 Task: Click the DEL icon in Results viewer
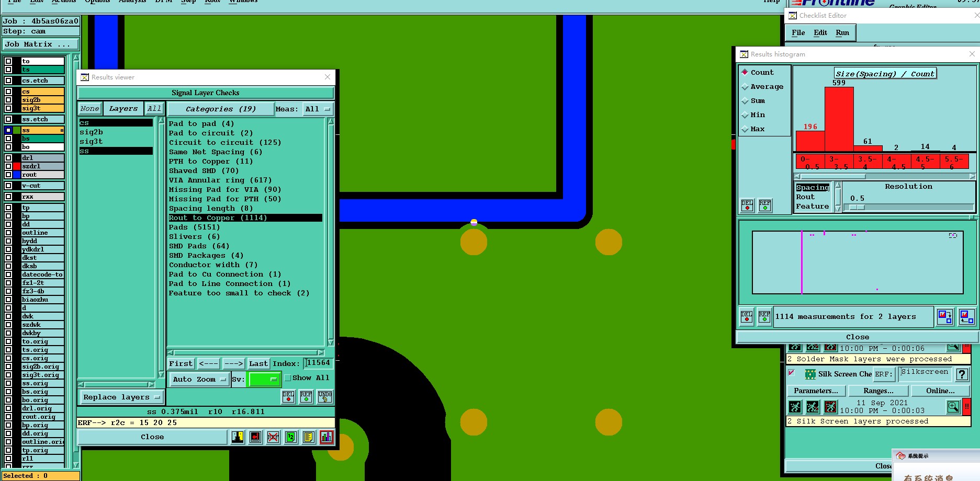288,397
